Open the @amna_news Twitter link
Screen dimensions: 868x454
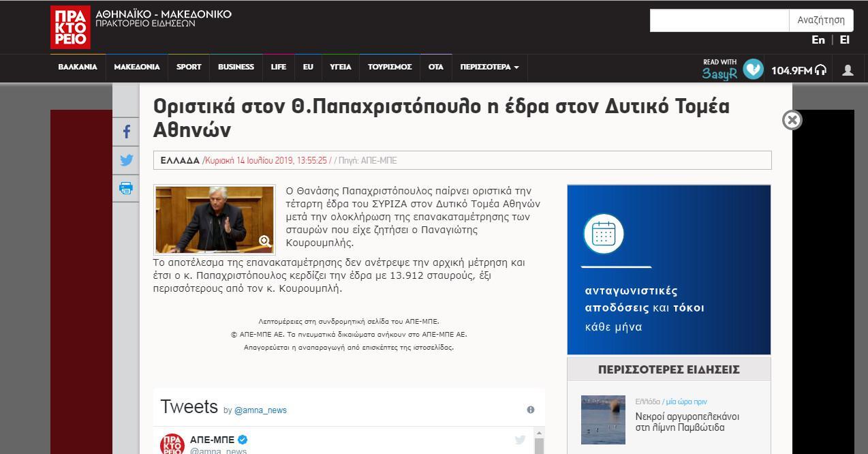260,410
